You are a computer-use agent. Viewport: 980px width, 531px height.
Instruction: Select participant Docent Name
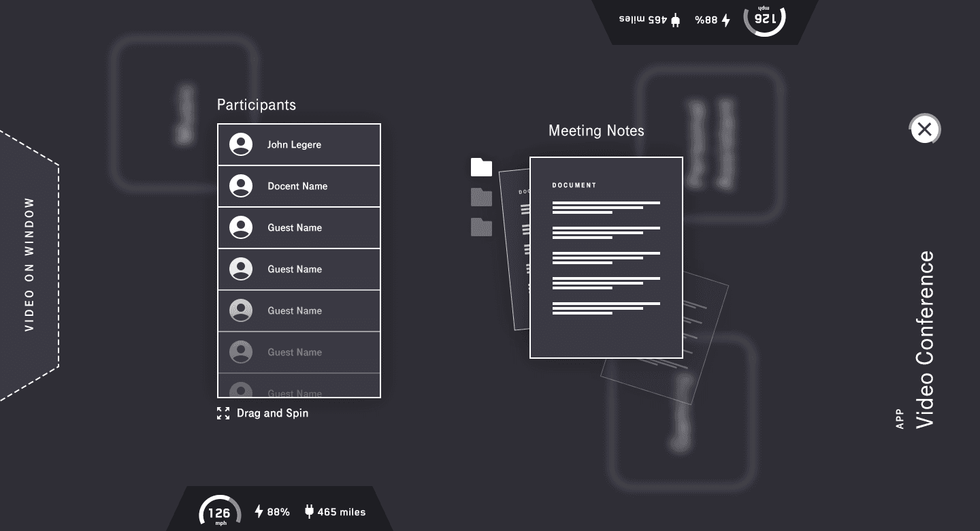[x=299, y=186]
